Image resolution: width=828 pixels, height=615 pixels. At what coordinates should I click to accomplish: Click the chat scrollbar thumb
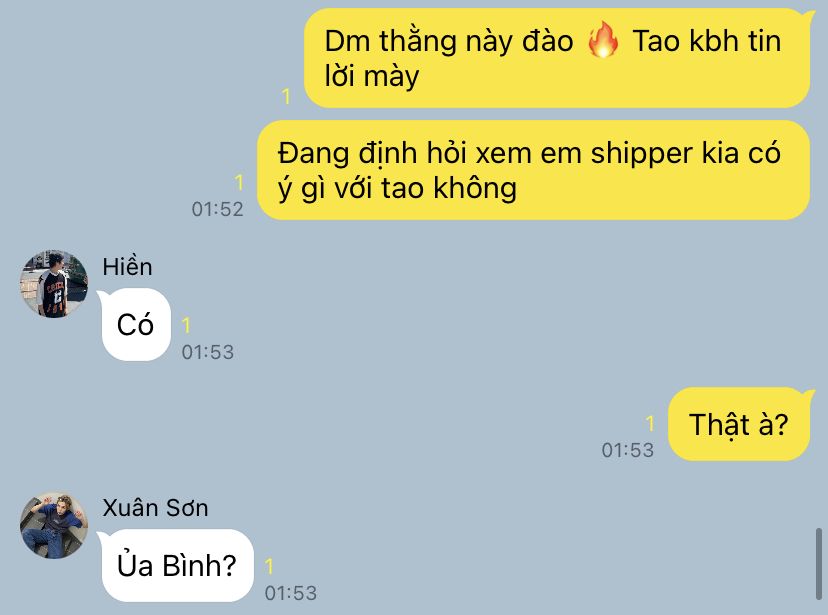click(818, 564)
